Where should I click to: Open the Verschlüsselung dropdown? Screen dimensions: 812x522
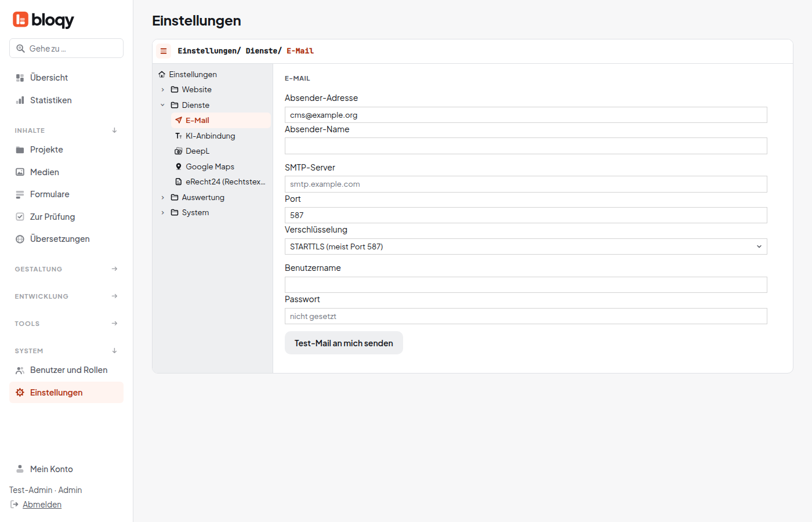pyautogui.click(x=526, y=246)
